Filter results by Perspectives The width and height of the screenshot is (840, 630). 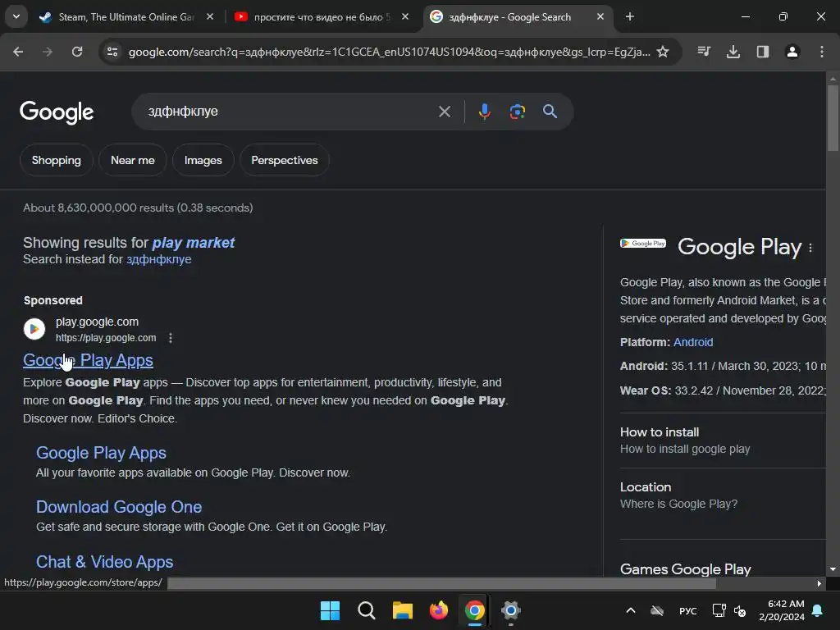[x=285, y=160]
